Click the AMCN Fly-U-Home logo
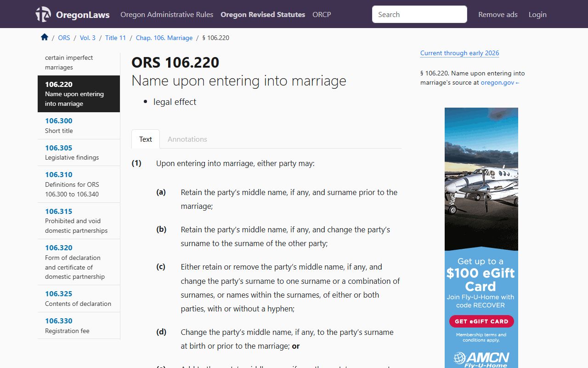The height and width of the screenshot is (368, 588). (x=481, y=359)
